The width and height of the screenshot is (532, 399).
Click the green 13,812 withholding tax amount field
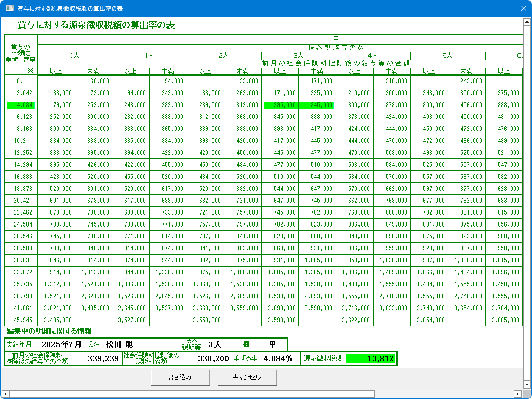coord(370,358)
